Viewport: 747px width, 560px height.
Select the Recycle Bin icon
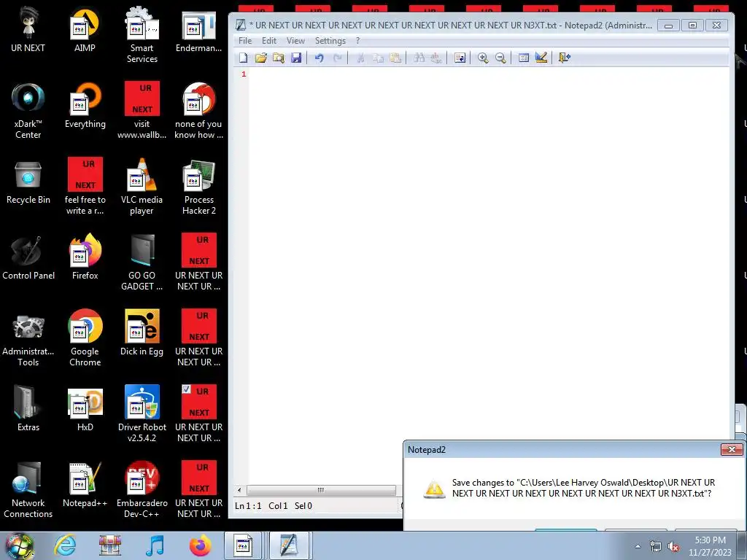click(x=28, y=182)
